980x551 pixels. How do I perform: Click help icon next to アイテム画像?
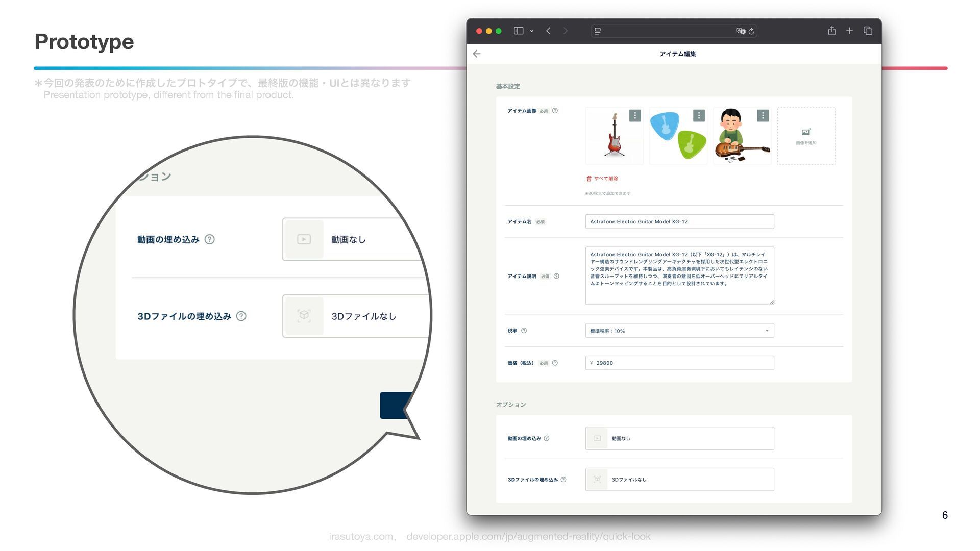click(x=555, y=111)
